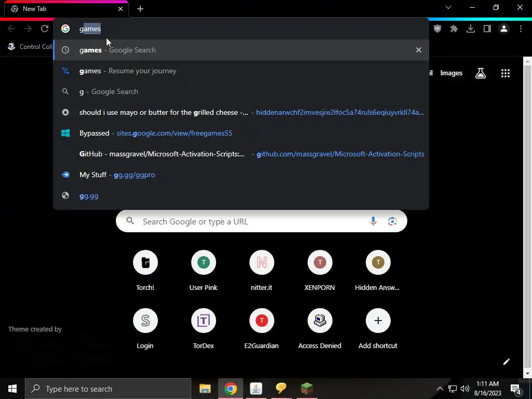Image resolution: width=532 pixels, height=399 pixels.
Task: Open the Control Coll bookmark
Action: (30, 46)
